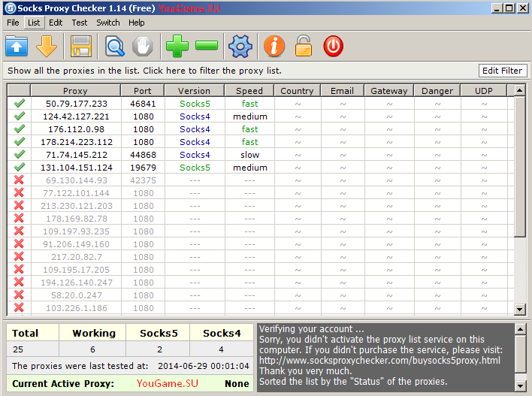
Task: Click the floppy disk save icon
Action: (x=81, y=47)
